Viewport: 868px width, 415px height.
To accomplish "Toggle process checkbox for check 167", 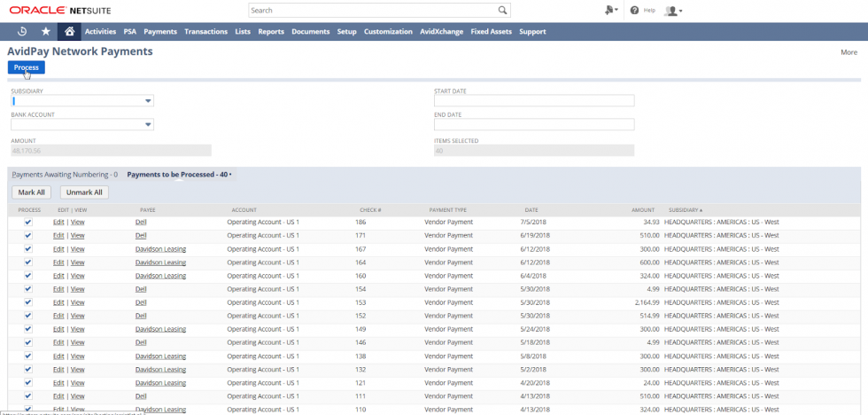I will click(28, 249).
